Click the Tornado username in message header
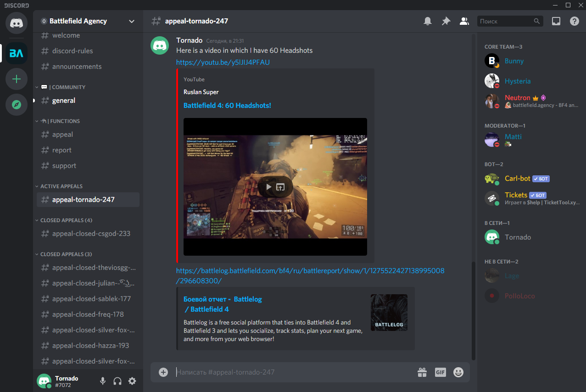The height and width of the screenshot is (392, 586). click(189, 40)
